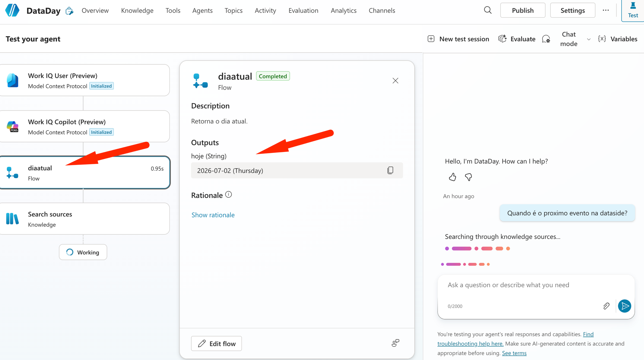Start a New test session
The height and width of the screenshot is (360, 644).
click(458, 39)
